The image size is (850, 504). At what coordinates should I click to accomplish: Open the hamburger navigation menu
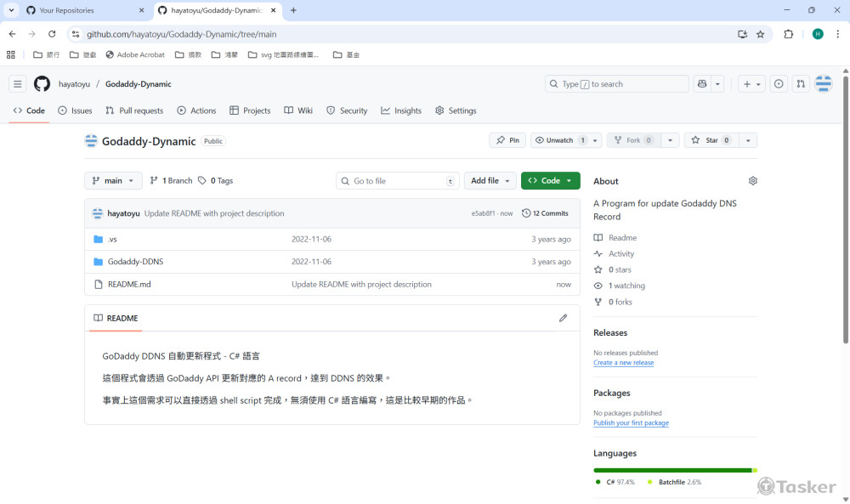click(x=17, y=84)
